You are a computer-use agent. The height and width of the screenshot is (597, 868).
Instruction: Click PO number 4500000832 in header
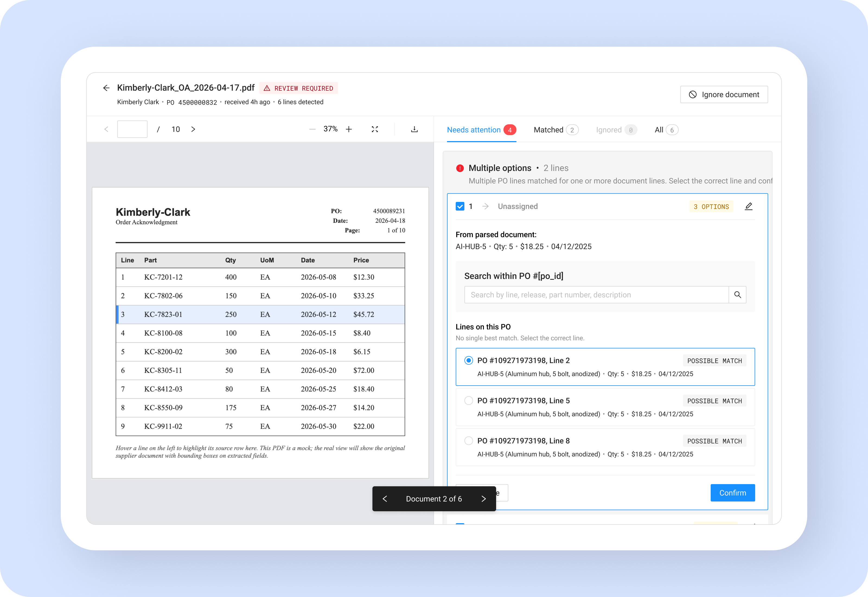click(x=197, y=103)
